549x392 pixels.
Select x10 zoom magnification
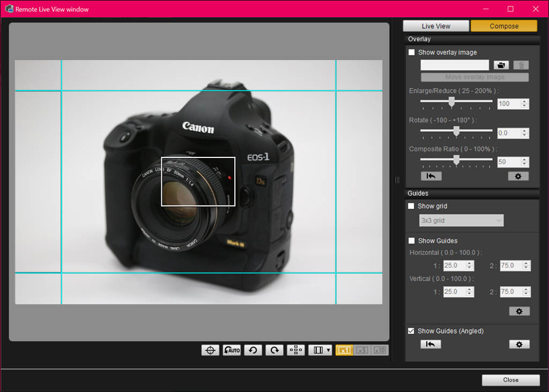(x=380, y=350)
